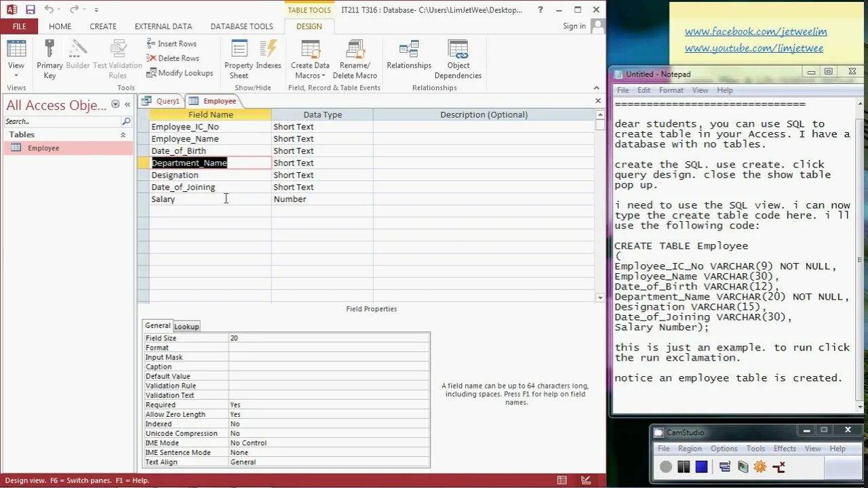Click the Save icon in quick access toolbar
This screenshot has width=868, height=488.
(30, 9)
